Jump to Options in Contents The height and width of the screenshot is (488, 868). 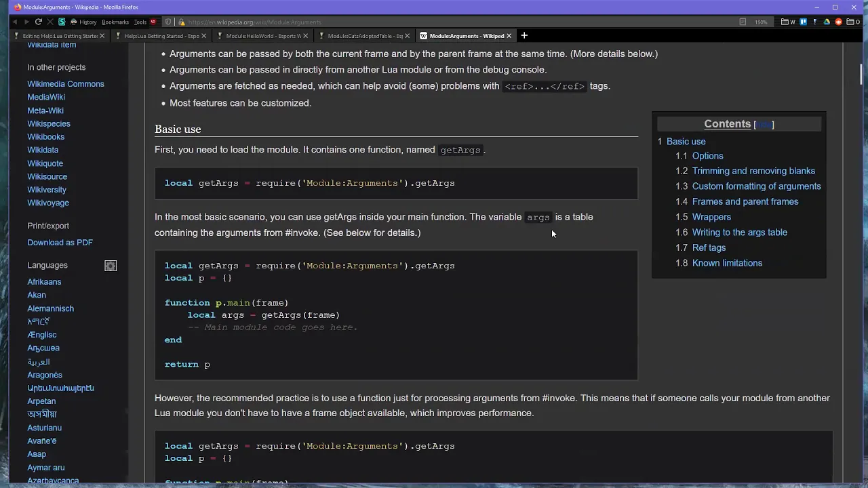(x=707, y=156)
